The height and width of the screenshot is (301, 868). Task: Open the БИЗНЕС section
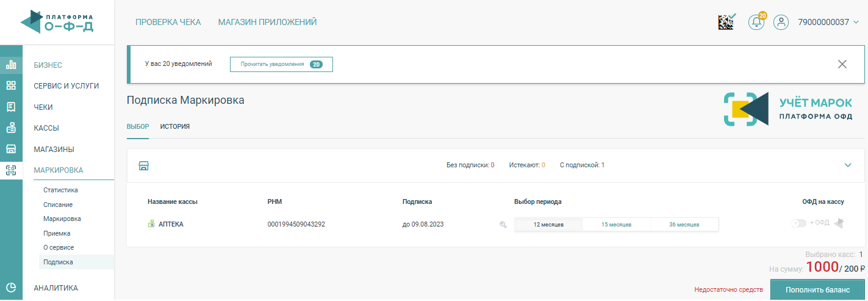coord(48,65)
